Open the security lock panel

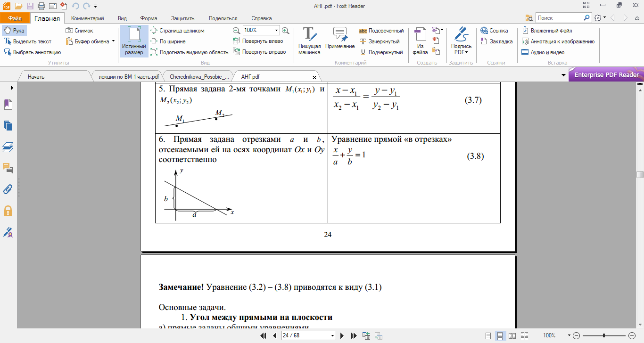point(8,210)
